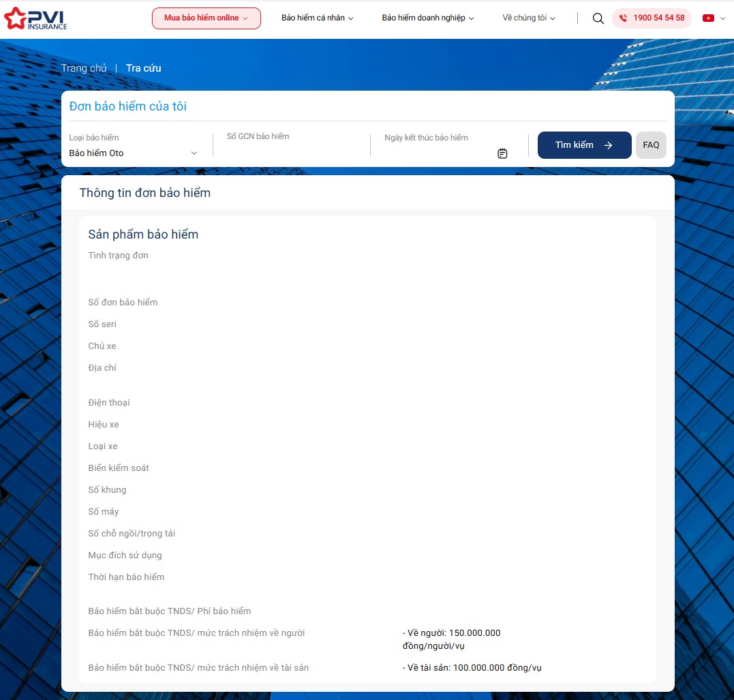
Task: Click the TNDS/ Phí bảo hiểm label
Action: [x=170, y=611]
